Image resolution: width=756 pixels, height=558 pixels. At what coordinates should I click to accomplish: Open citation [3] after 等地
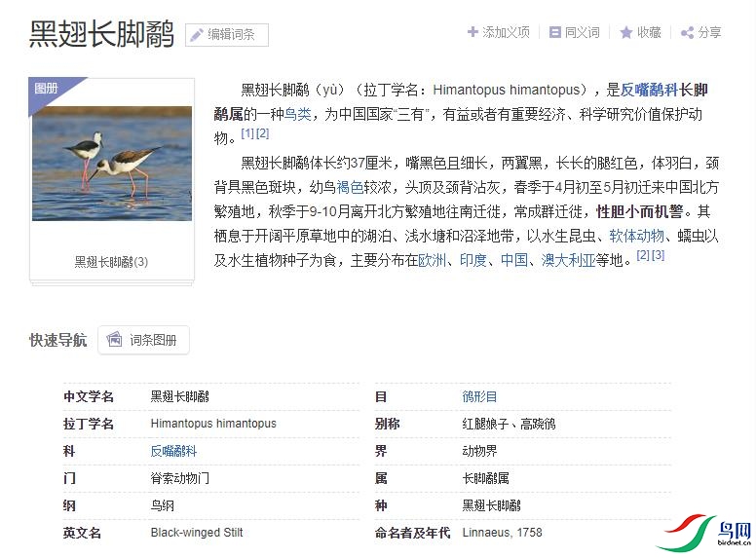click(659, 255)
